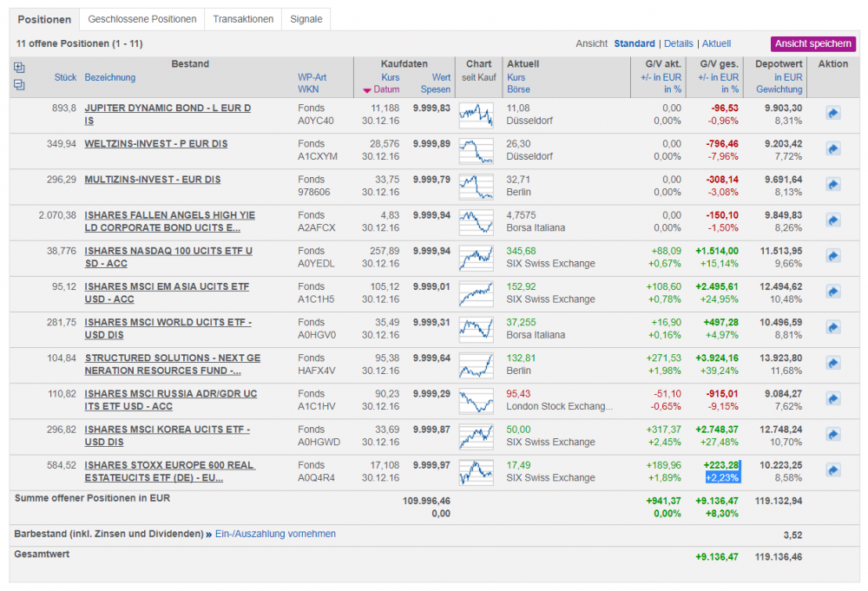
Task: Expand all positions with plus icon
Action: (20, 68)
